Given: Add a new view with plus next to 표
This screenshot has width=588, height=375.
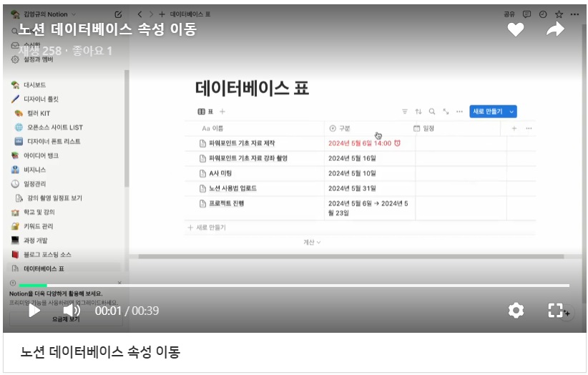Looking at the screenshot, I should click(x=222, y=112).
